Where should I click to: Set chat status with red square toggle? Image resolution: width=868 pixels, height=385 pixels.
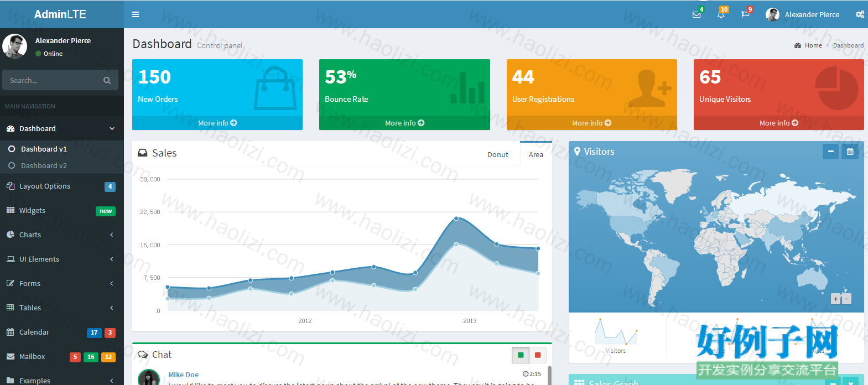point(538,355)
